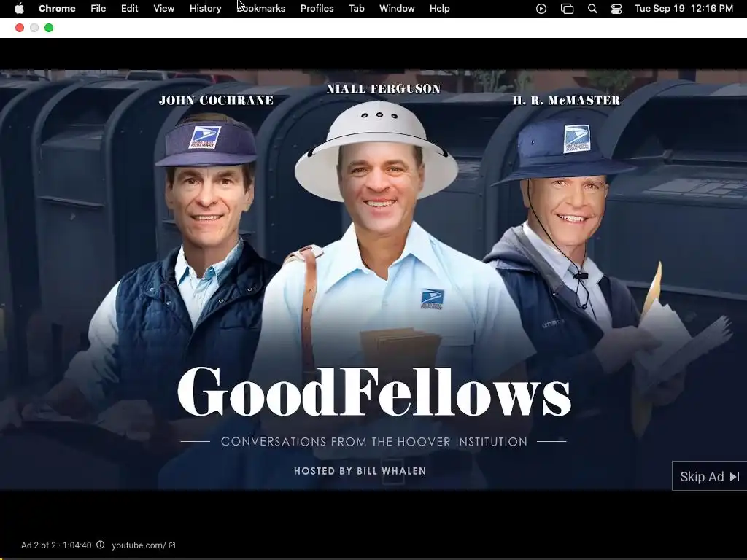This screenshot has width=747, height=560.
Task: Open the View menu
Action: [x=163, y=9]
